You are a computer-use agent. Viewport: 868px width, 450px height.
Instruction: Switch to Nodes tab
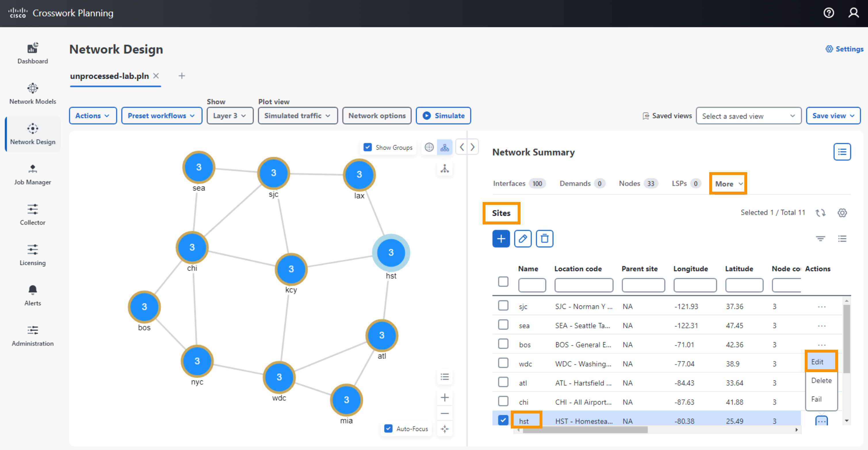(638, 183)
